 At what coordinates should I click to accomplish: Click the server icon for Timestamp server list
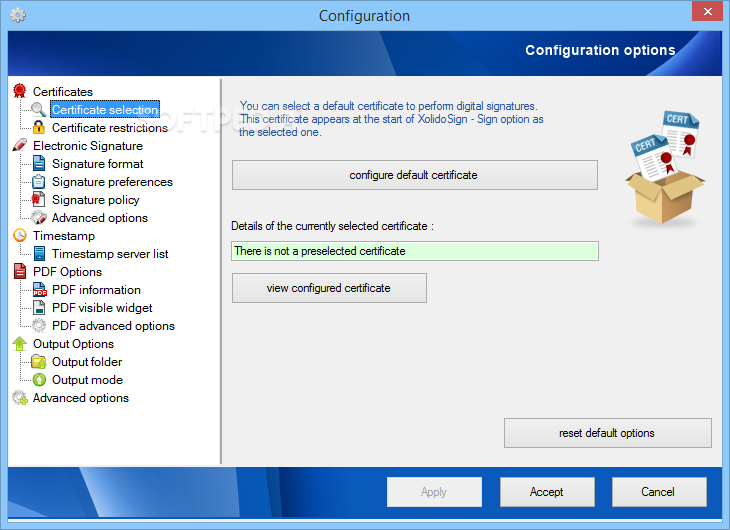[x=39, y=253]
